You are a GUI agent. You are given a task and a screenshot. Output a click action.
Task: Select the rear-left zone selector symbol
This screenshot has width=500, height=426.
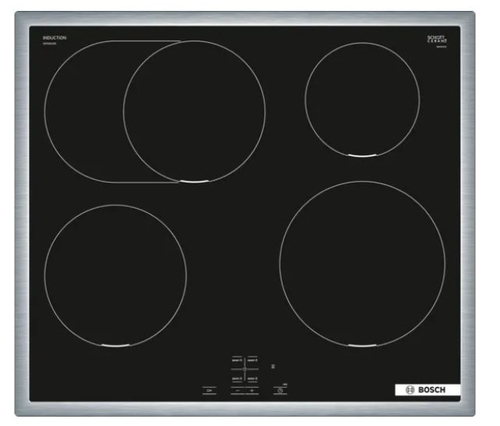coord(237,360)
